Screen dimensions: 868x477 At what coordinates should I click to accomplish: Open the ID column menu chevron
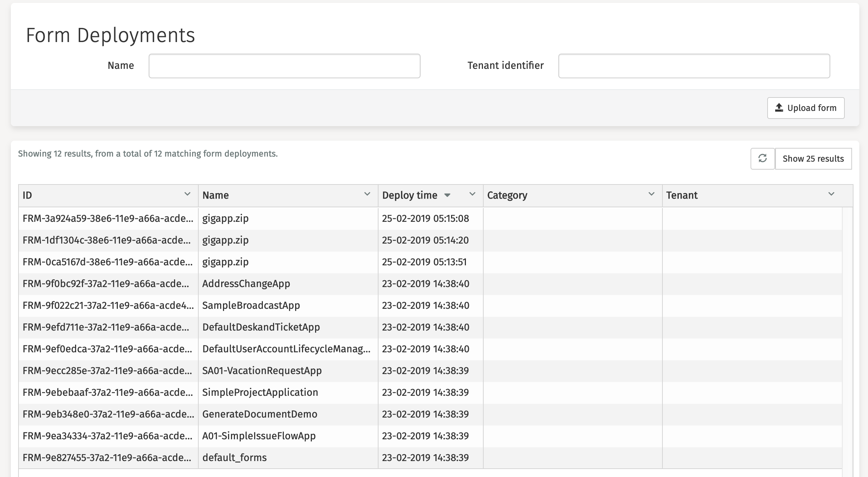(x=187, y=194)
